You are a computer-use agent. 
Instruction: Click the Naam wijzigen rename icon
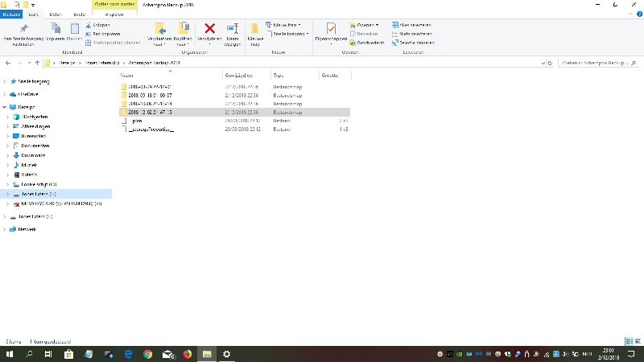(x=233, y=31)
